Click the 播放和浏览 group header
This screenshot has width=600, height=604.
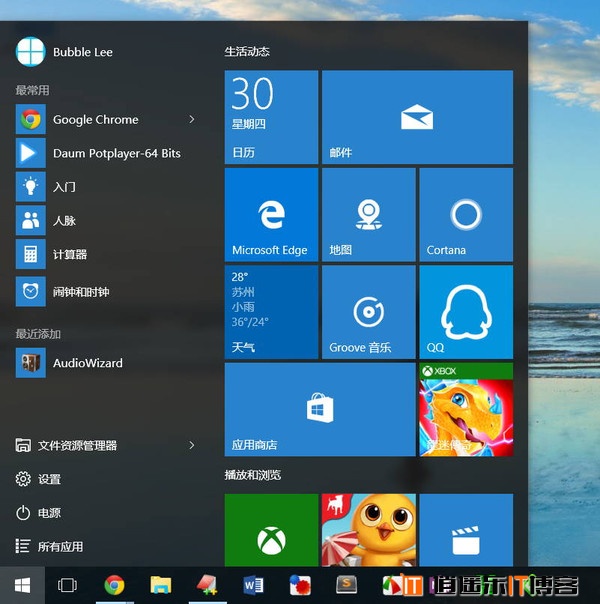[x=253, y=475]
